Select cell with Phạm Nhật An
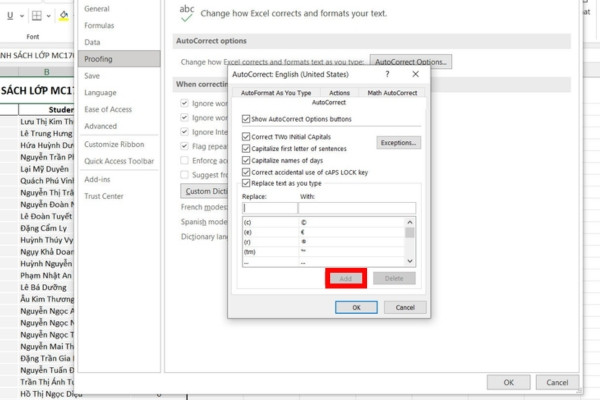 pyautogui.click(x=46, y=275)
